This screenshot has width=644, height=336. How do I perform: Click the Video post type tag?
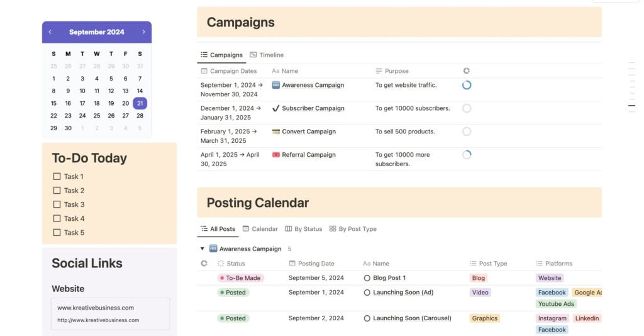(x=480, y=293)
